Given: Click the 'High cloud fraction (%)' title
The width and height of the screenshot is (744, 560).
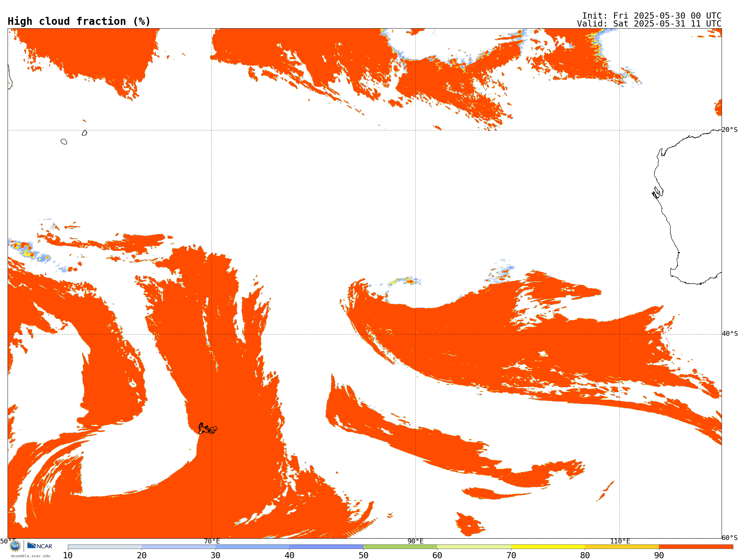Looking at the screenshot, I should [x=79, y=21].
